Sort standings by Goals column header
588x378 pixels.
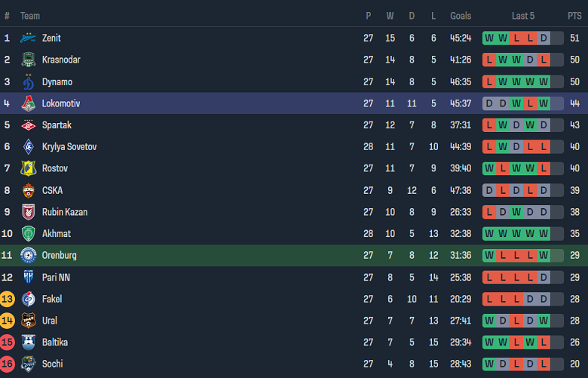pos(461,16)
